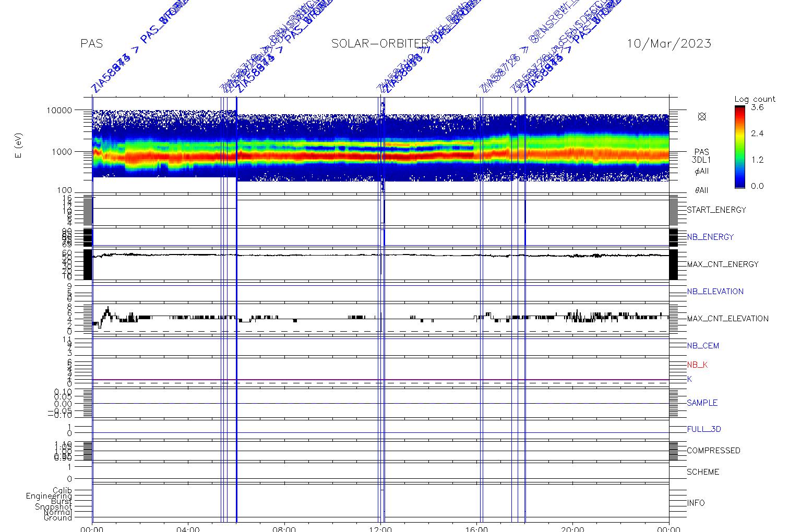Click the 3.6 colorbar value

point(757,107)
